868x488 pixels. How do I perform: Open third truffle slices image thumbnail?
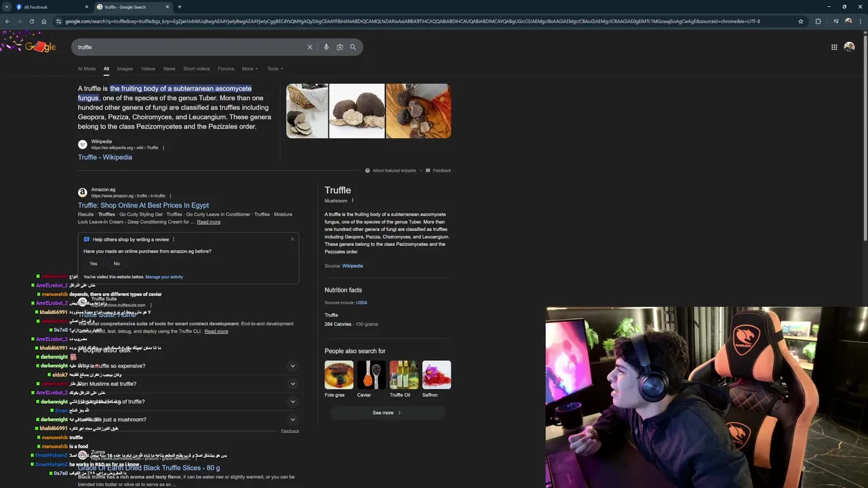418,111
